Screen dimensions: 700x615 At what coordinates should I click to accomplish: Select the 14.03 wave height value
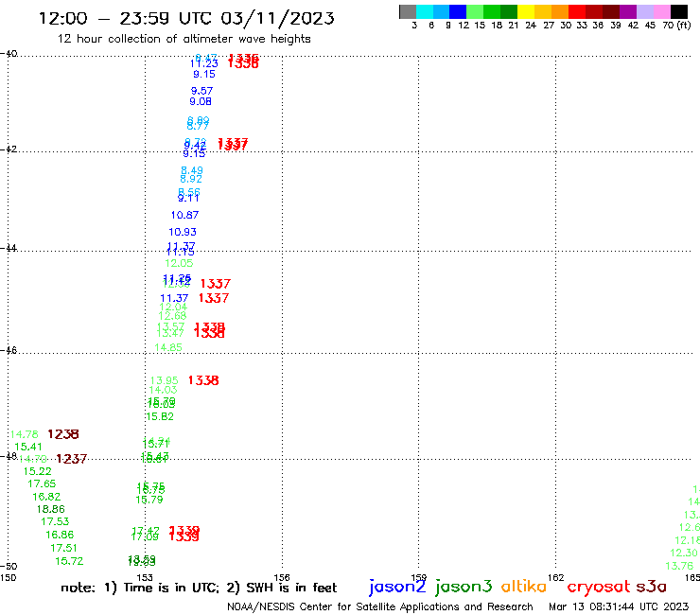click(x=163, y=390)
